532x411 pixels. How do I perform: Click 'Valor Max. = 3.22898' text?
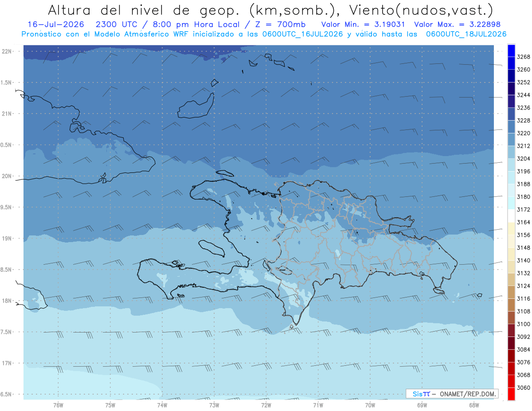tap(457, 24)
